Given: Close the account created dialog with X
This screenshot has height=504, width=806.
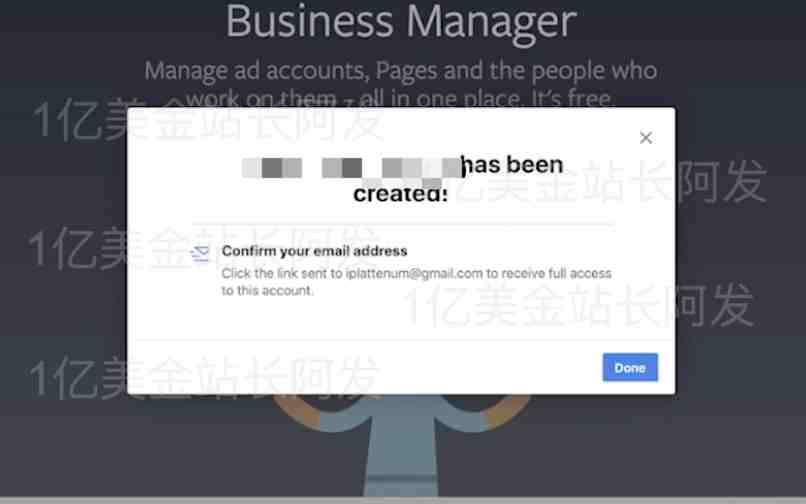Looking at the screenshot, I should pos(646,137).
